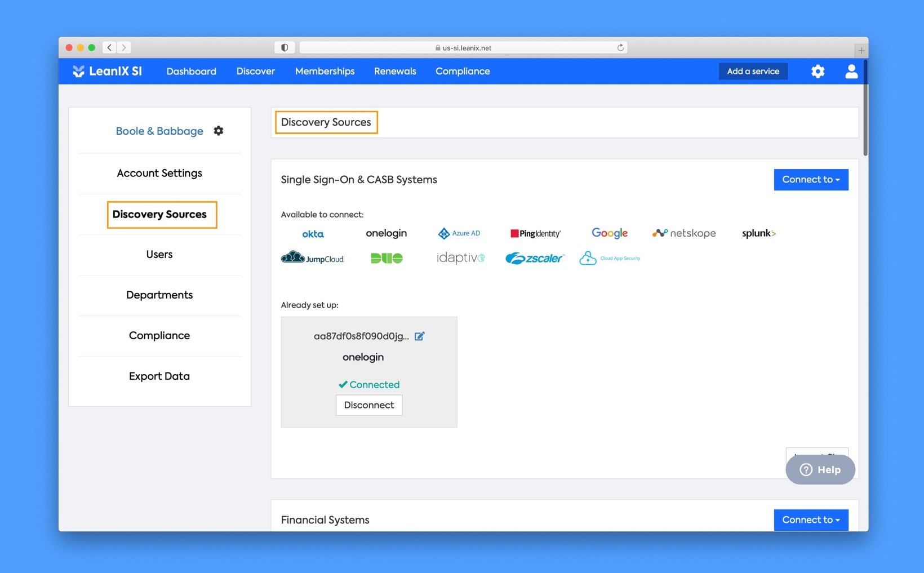Select the Okta logo to connect
This screenshot has height=573, width=924.
tap(313, 234)
